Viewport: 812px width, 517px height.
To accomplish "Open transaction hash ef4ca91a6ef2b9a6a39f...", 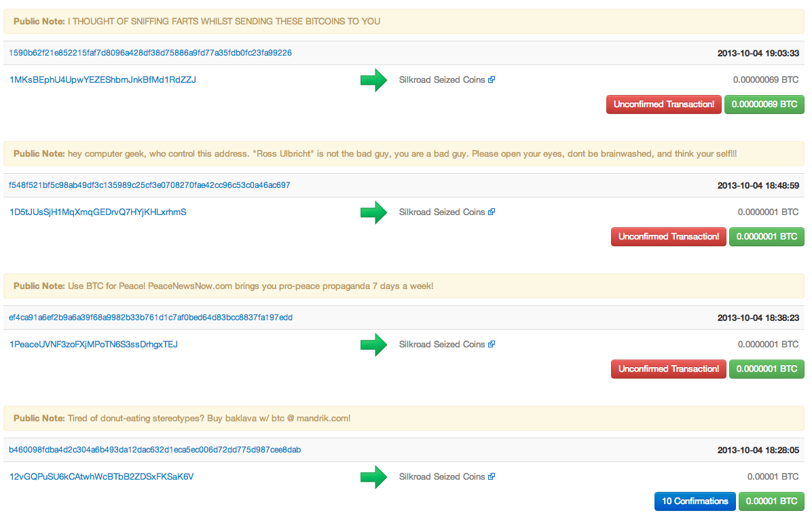I will tap(151, 318).
